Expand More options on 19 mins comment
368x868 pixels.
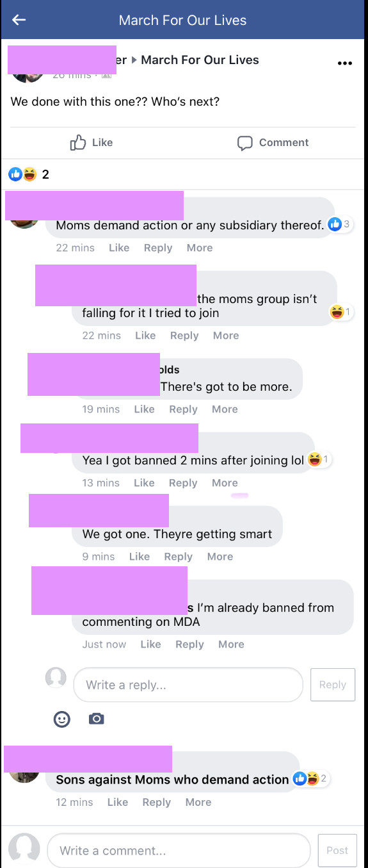225,409
